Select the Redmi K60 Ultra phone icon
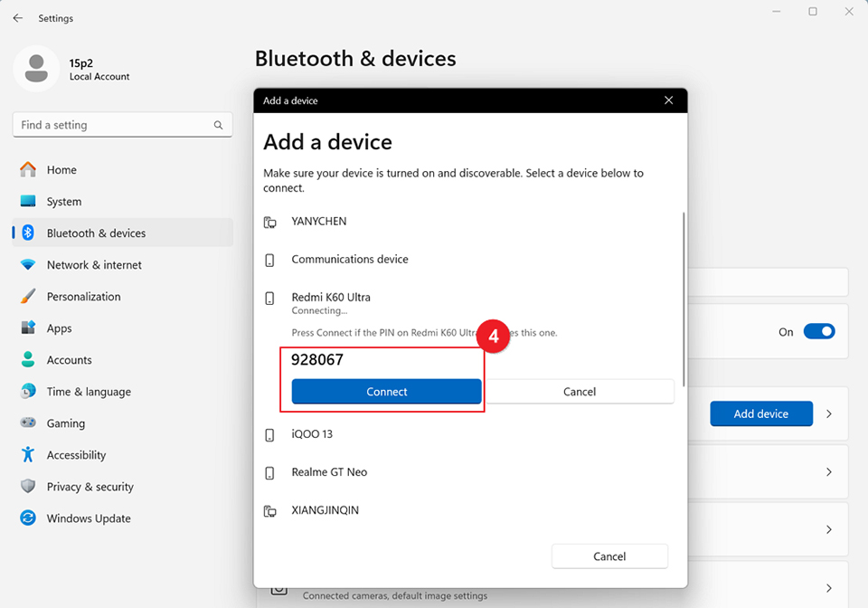 pyautogui.click(x=269, y=298)
